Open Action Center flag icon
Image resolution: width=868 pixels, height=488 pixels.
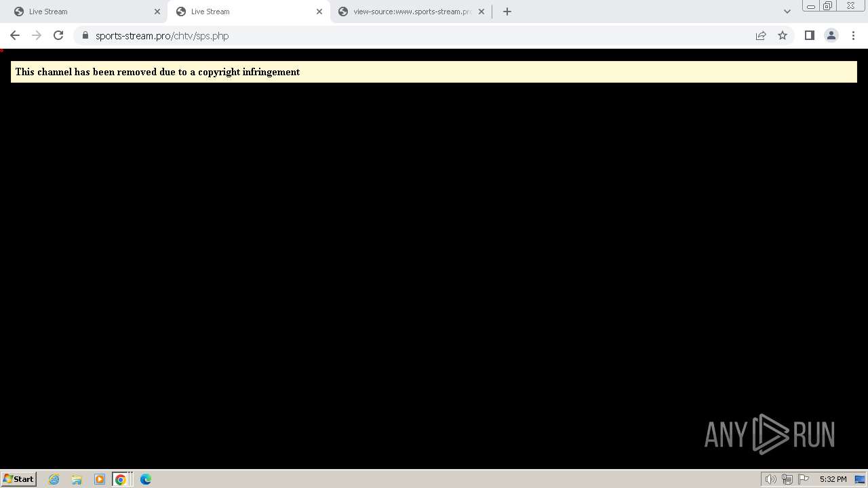point(804,479)
